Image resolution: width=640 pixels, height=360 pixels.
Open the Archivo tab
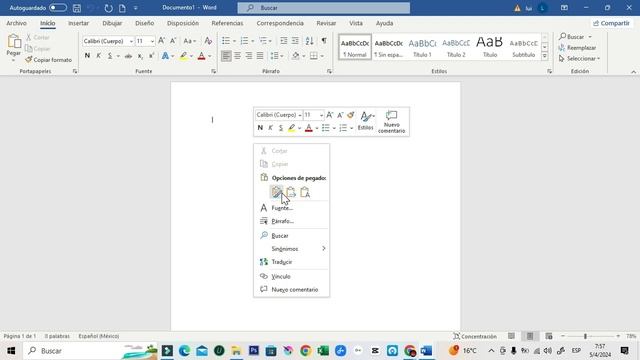pyautogui.click(x=16, y=23)
